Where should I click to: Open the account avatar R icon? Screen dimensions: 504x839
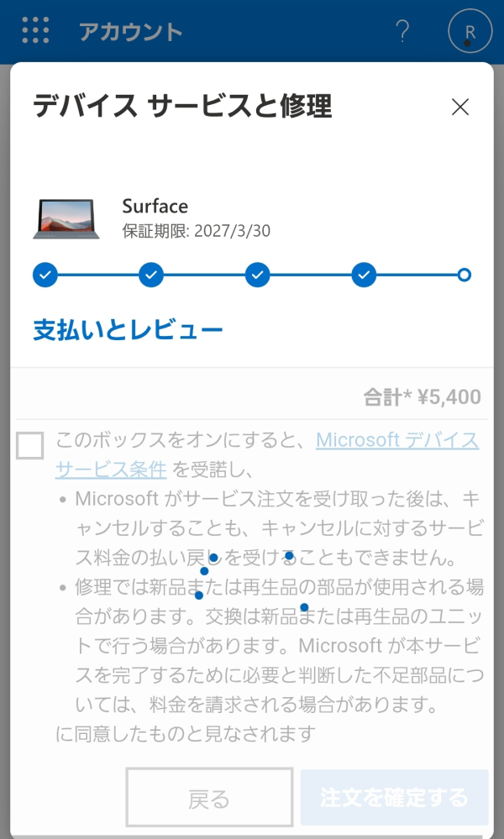pyautogui.click(x=470, y=31)
